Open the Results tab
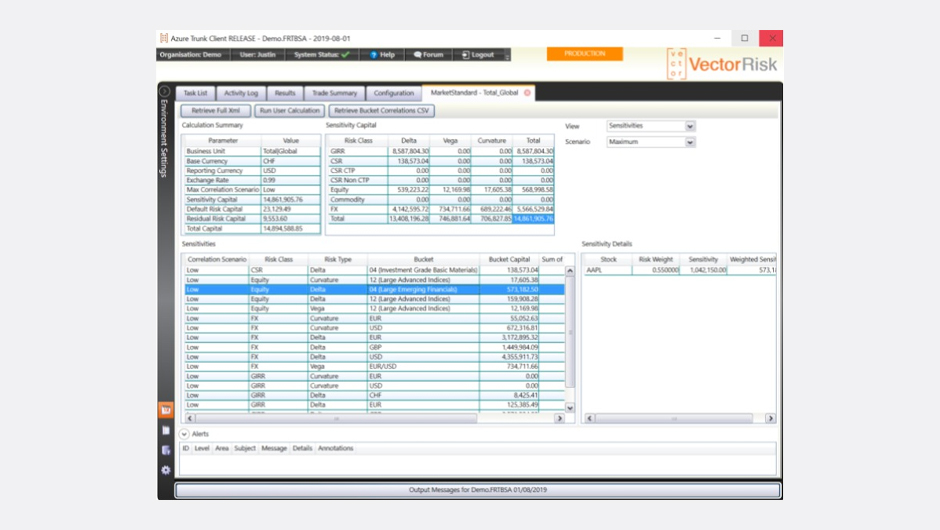This screenshot has height=530, width=940. [285, 93]
